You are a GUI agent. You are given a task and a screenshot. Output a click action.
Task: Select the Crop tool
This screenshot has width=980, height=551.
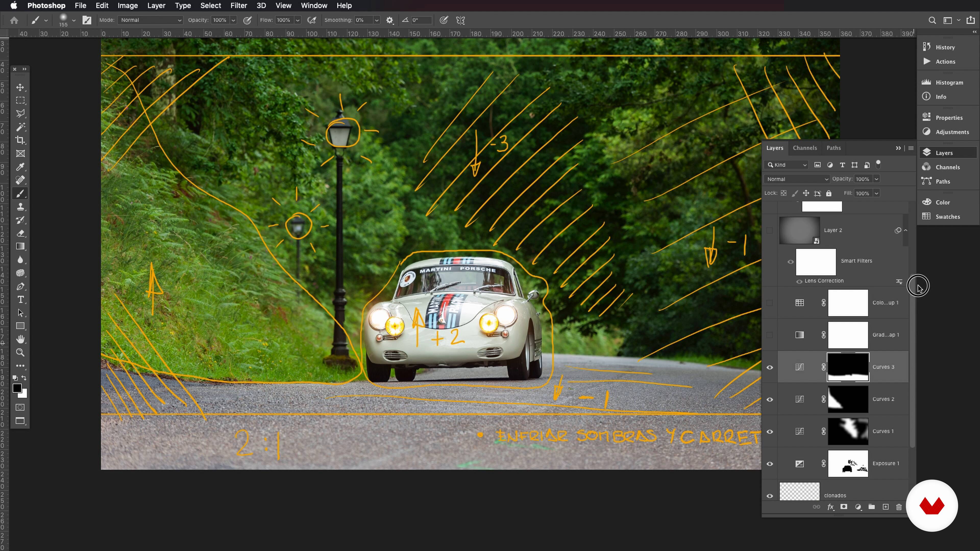pos(20,140)
